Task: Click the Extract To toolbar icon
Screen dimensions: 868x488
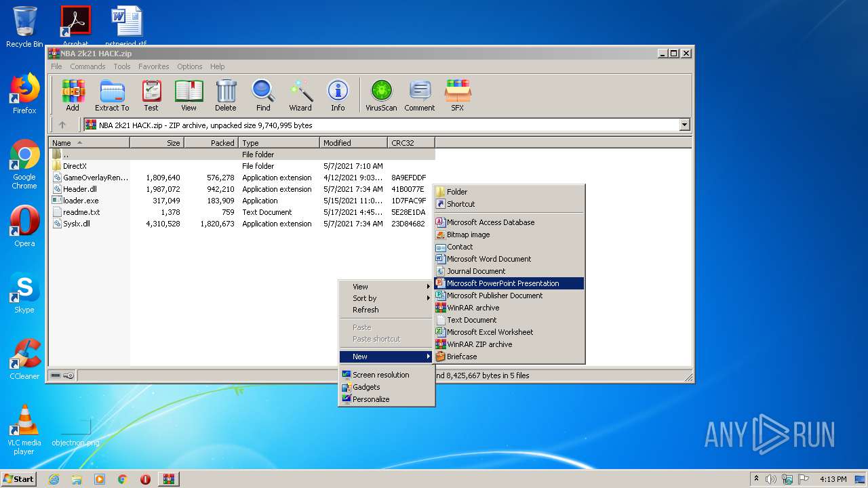Action: [112, 96]
